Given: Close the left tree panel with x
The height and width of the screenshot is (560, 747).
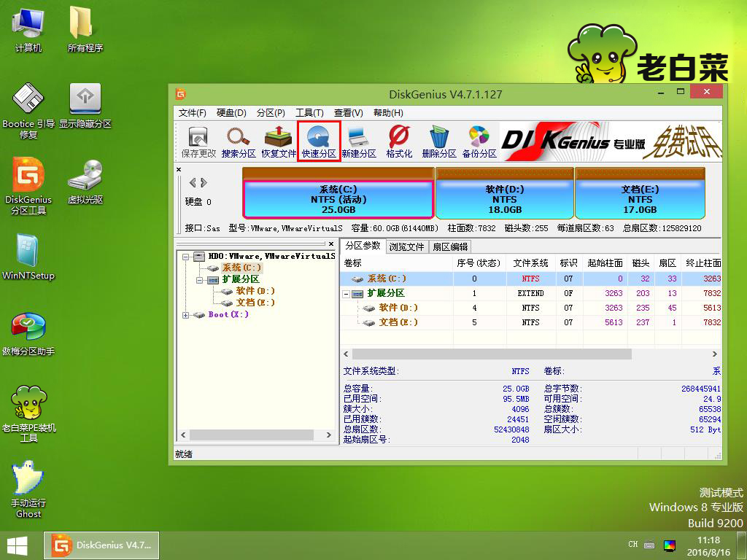Looking at the screenshot, I should (331, 244).
